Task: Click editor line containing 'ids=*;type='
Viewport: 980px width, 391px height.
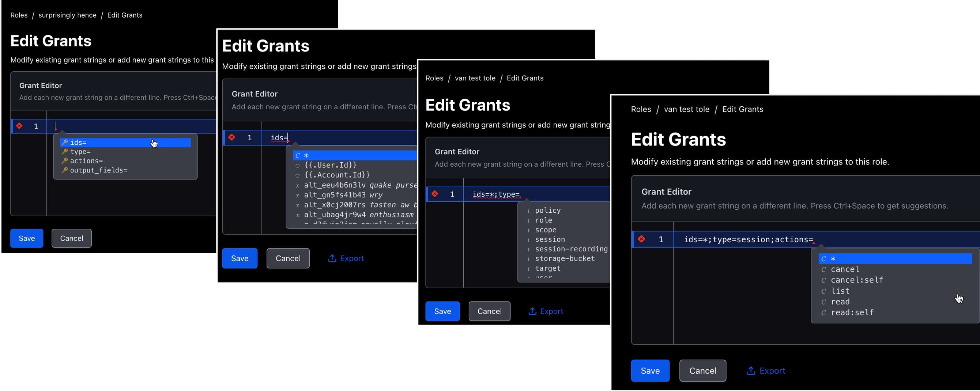Action: (536, 194)
